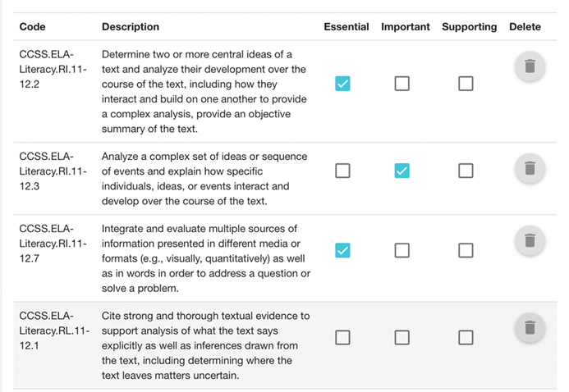Uncheck Essential for RI.11-12.2 standard
The height and width of the screenshot is (392, 569).
point(342,84)
